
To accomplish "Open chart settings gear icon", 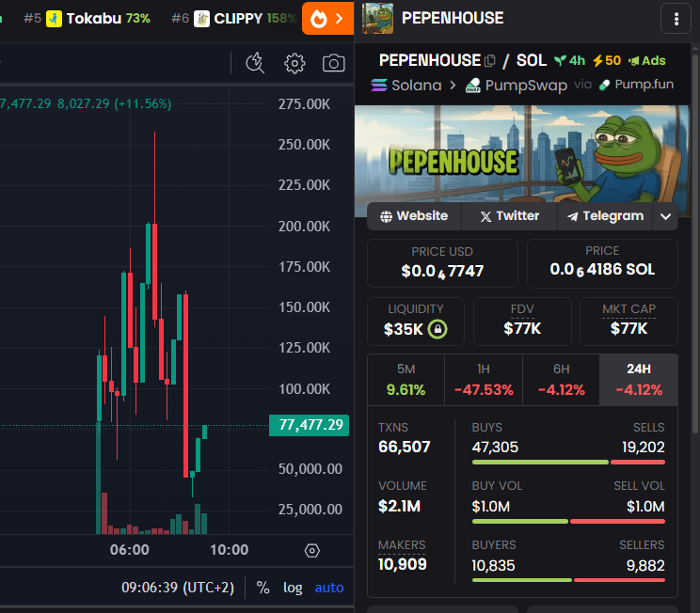I will click(294, 63).
